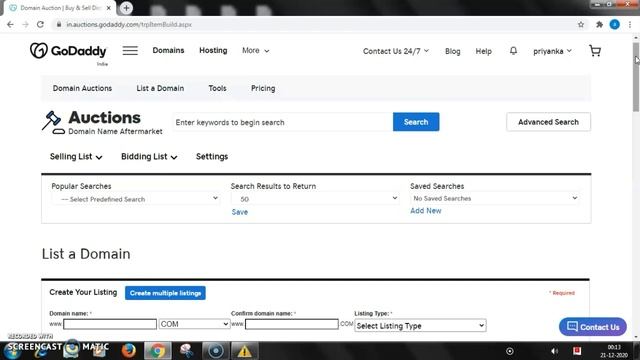Open the warning sign taskbar app
The height and width of the screenshot is (360, 640).
(x=244, y=351)
